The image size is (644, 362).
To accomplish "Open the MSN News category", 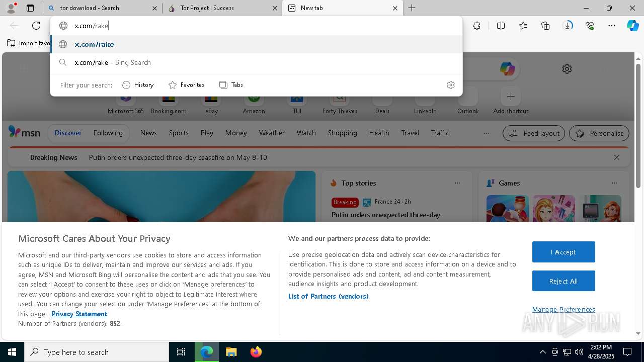I will pyautogui.click(x=148, y=133).
